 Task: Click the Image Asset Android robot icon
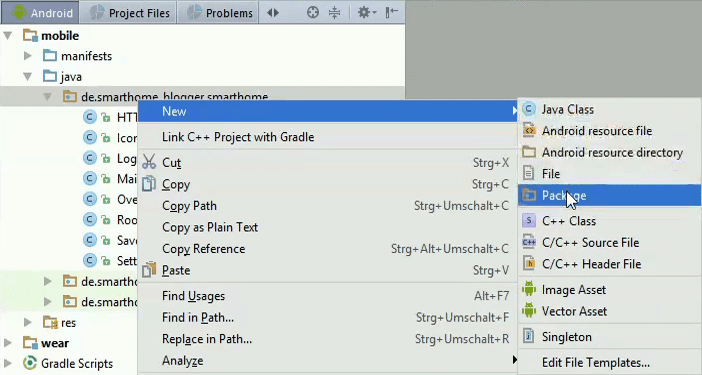click(x=529, y=290)
